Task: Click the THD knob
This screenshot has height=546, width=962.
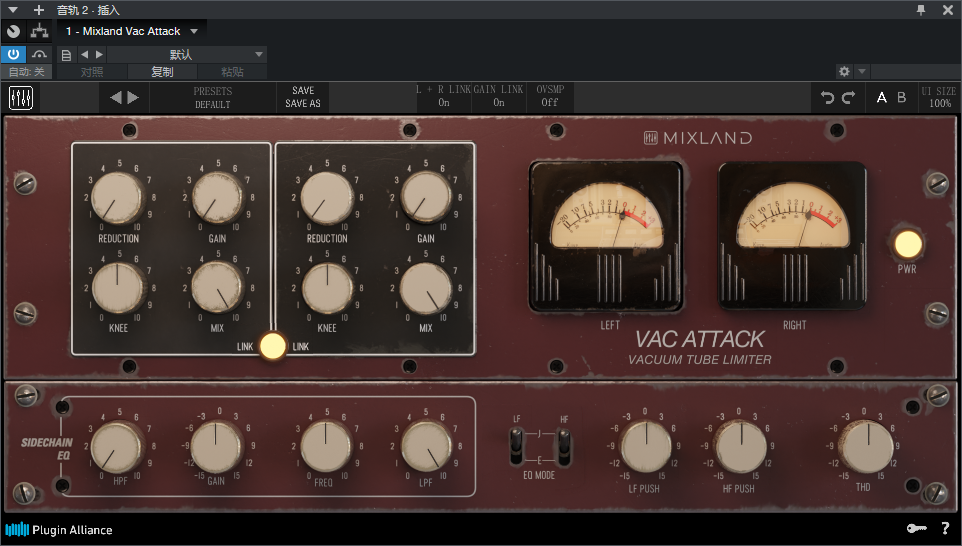Action: click(x=866, y=447)
